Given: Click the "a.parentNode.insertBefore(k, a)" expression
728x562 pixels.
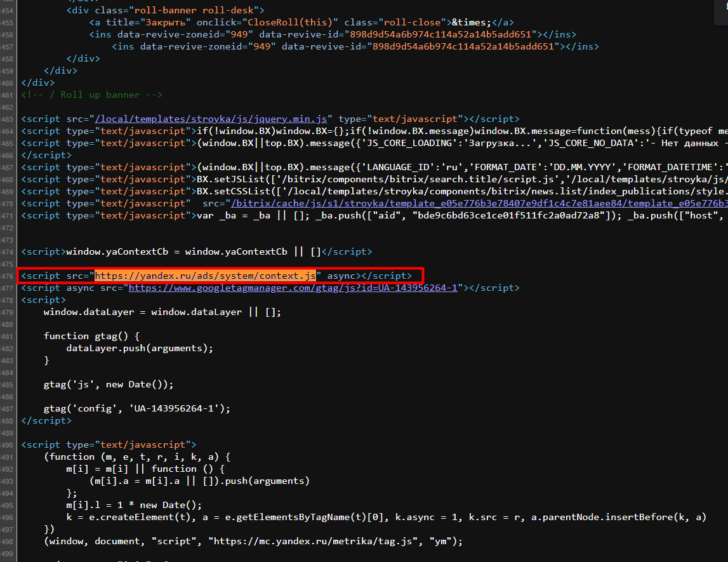Looking at the screenshot, I should 619,518.
